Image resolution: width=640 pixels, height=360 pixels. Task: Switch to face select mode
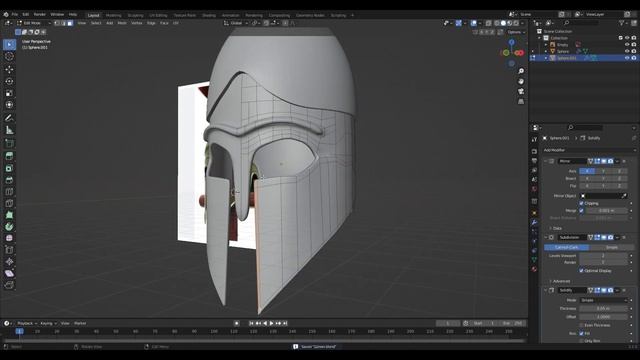click(x=70, y=23)
